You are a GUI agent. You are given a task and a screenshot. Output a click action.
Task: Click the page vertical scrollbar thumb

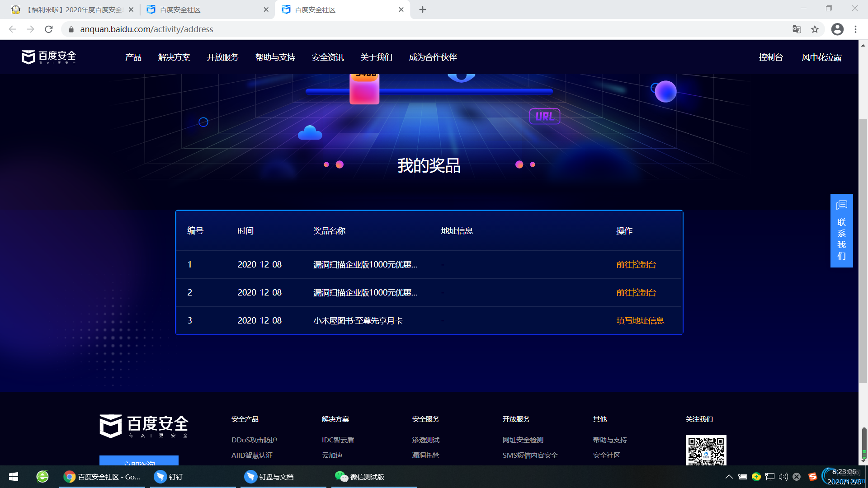click(863, 251)
